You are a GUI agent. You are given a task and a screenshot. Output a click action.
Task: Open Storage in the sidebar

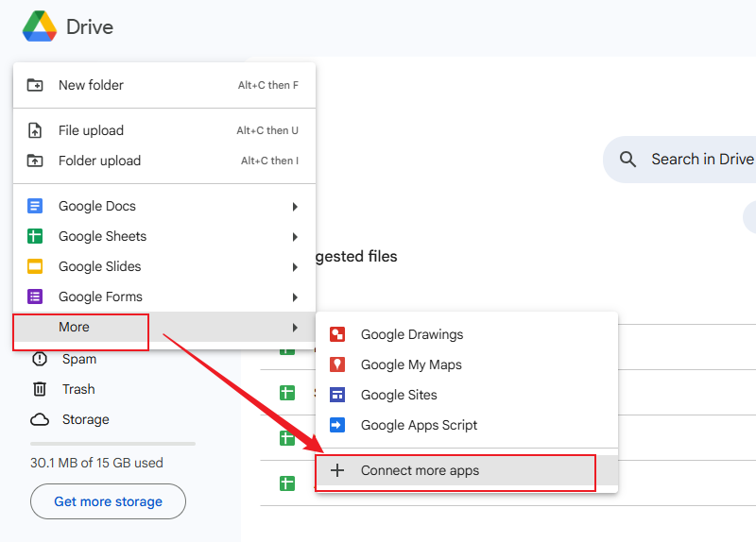pyautogui.click(x=86, y=419)
